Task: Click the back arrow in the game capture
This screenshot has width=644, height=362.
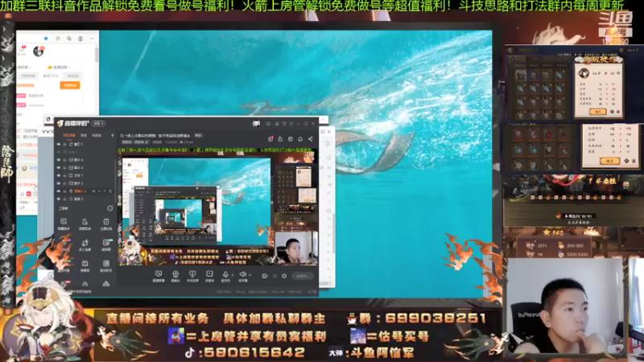Action: coord(510,50)
